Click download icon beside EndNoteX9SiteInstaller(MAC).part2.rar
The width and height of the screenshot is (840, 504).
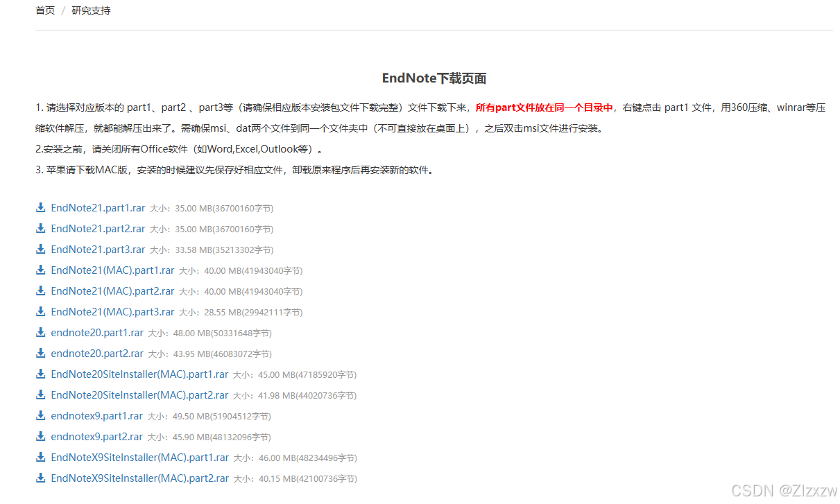[x=40, y=478]
